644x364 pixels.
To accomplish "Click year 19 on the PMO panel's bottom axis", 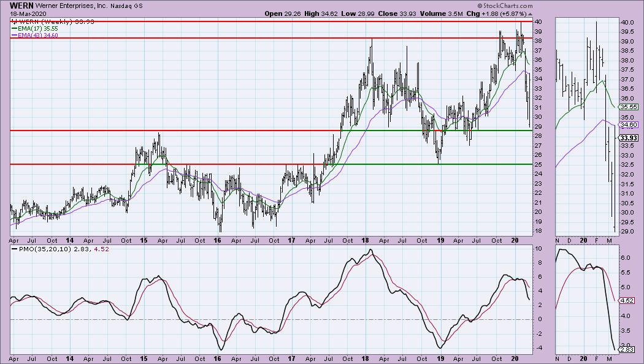I will 440,358.
